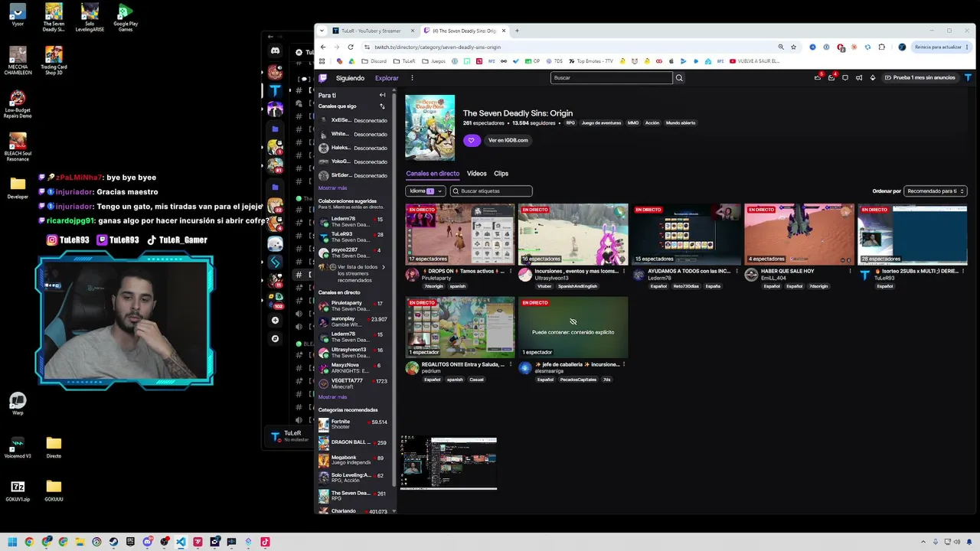Bookmark this page with the star icon
980x551 pixels.
tap(793, 47)
